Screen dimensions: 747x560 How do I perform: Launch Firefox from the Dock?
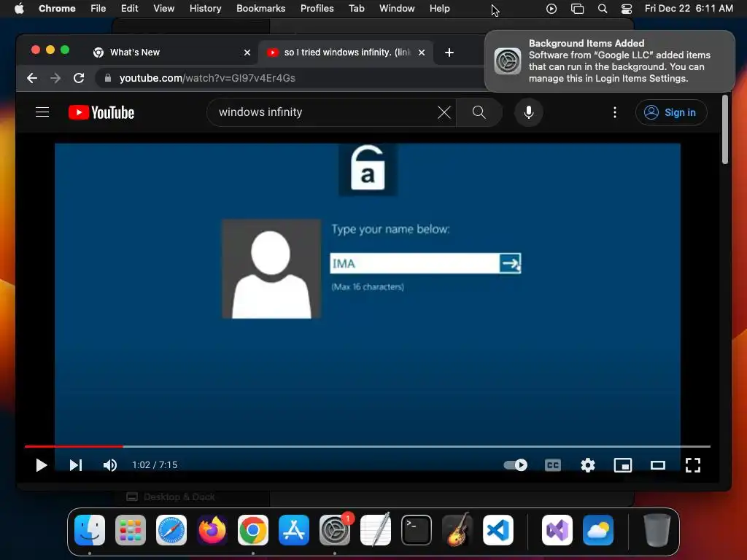[x=212, y=530]
